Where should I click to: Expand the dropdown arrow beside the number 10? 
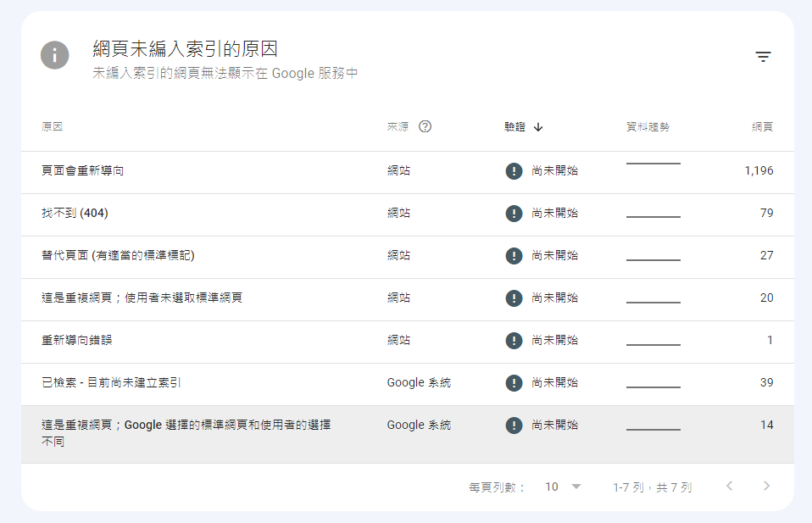(x=576, y=486)
